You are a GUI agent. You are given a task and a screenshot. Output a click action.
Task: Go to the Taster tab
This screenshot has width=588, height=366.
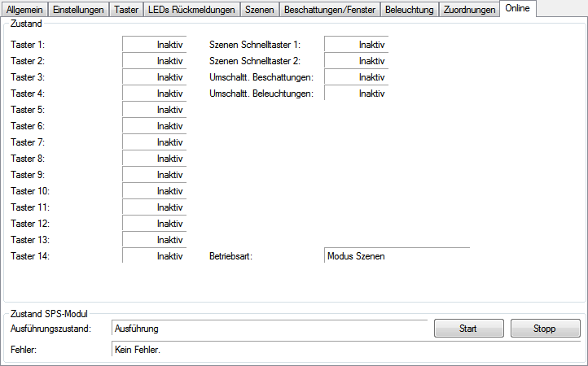(126, 10)
